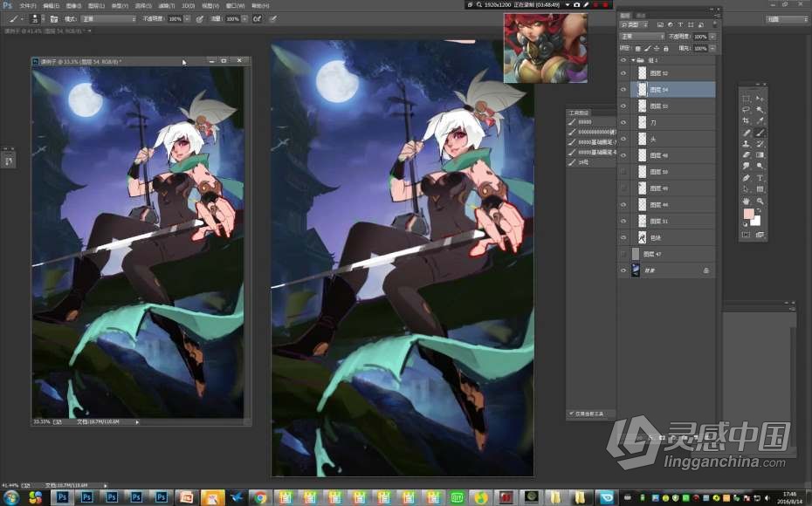This screenshot has width=812, height=506.
Task: Select the Rectangular Marquee tool
Action: (x=746, y=99)
